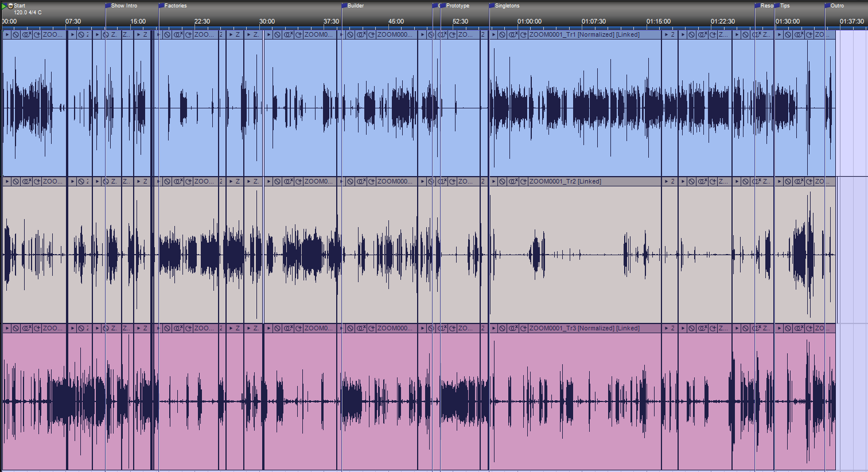Click unlink icon on ZOOM0001_Tr2 [Linked] clip

point(513,181)
